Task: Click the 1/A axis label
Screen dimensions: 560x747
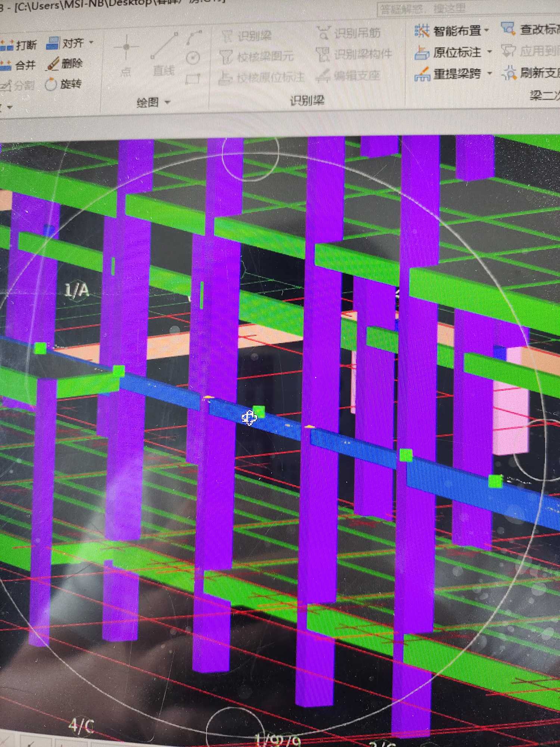Action: pos(77,290)
